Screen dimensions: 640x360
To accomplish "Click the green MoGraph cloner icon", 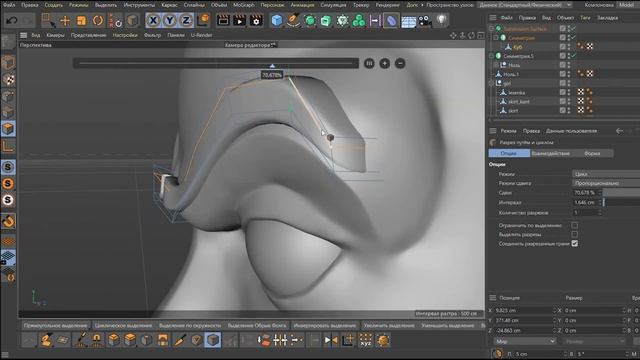I will coord(358,20).
